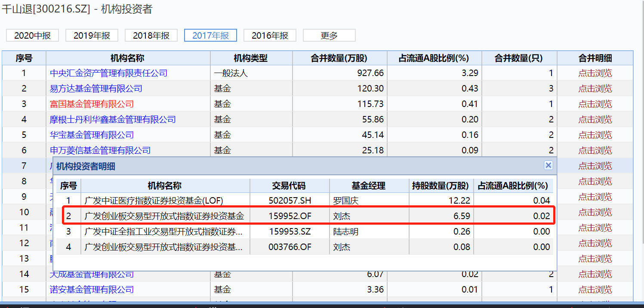Screen dimensions: 644x308
Task: Click 点击浏览 for row 7
Action: click(595, 166)
